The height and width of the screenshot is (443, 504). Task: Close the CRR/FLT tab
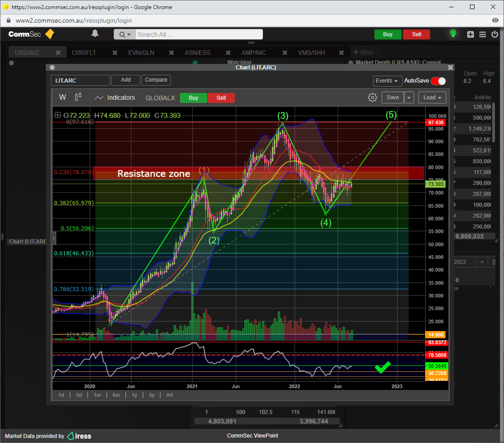(x=115, y=53)
